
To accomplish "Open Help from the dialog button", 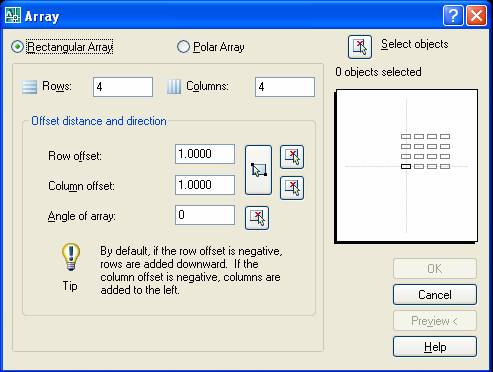I will (x=435, y=347).
